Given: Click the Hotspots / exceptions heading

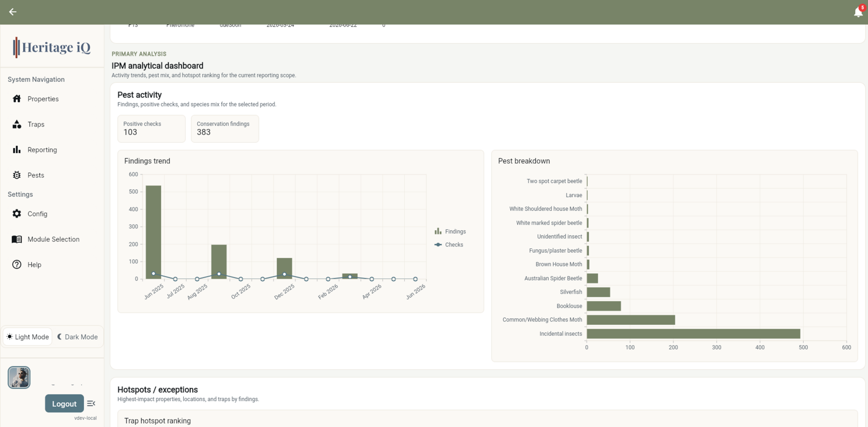Looking at the screenshot, I should click(157, 390).
